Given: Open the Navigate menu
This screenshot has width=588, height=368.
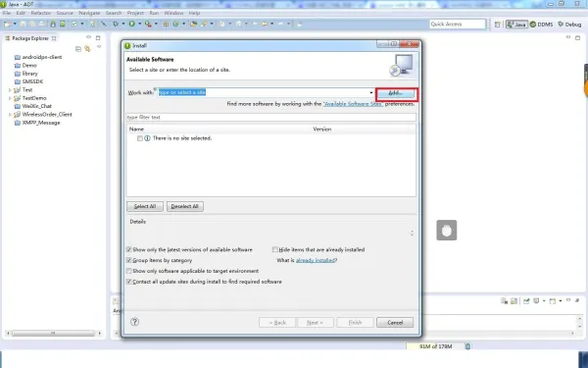Looking at the screenshot, I should pyautogui.click(x=89, y=13).
